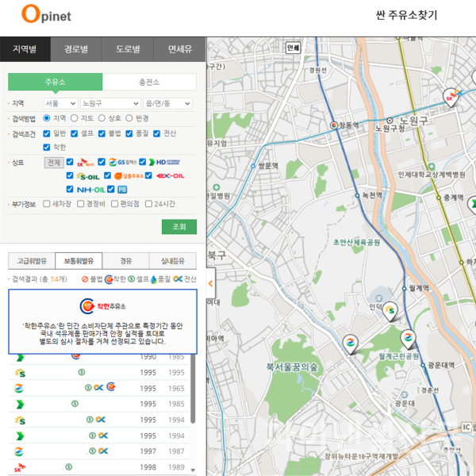Toggle the PB brand checkbox
476x476 pixels.
point(111,189)
